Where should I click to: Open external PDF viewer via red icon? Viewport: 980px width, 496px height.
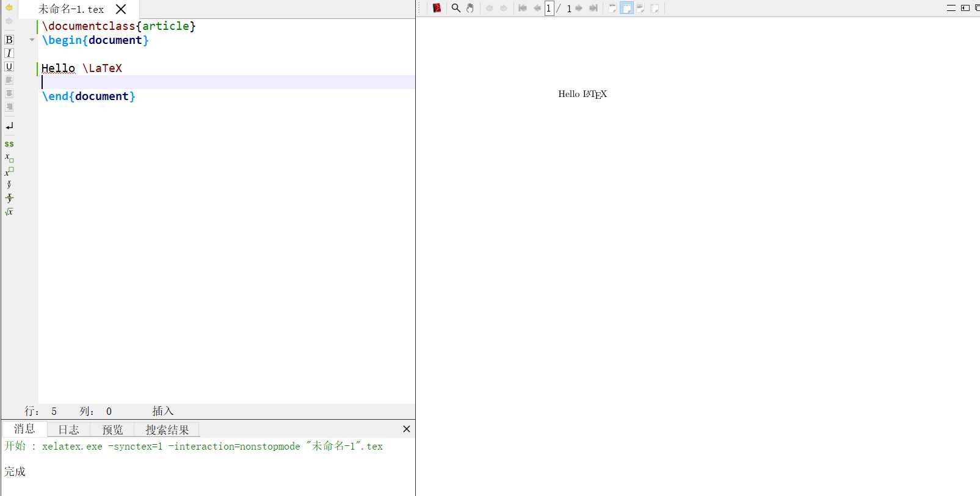click(x=437, y=8)
